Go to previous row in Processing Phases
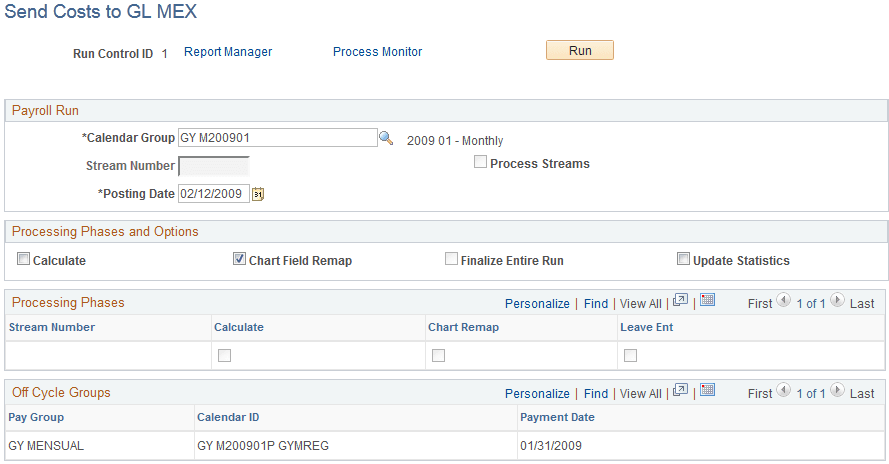Screen dimensions: 889x464 [783, 300]
